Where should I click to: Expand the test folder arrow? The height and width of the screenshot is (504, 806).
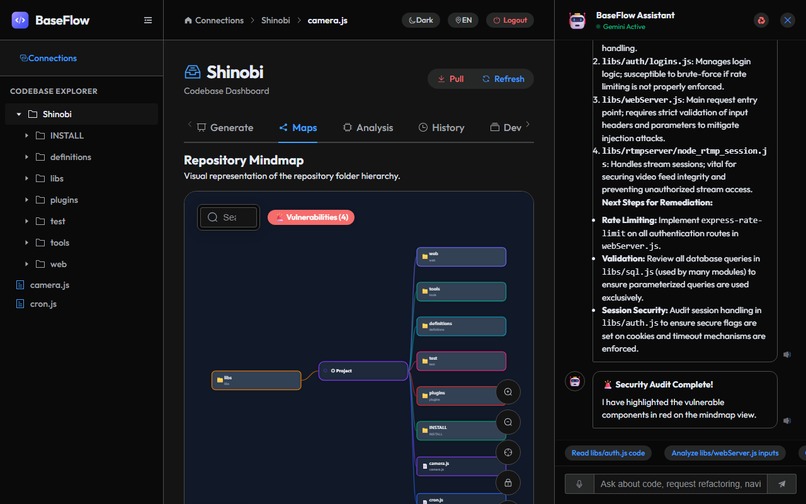tap(27, 221)
